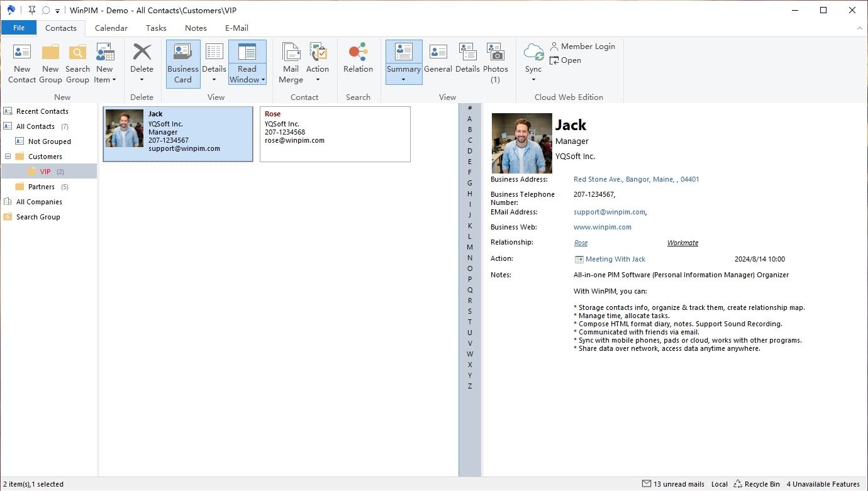Screen dimensions: 868x491
Task: Open the Details list view dropdown beside Business Card
Action: click(214, 80)
